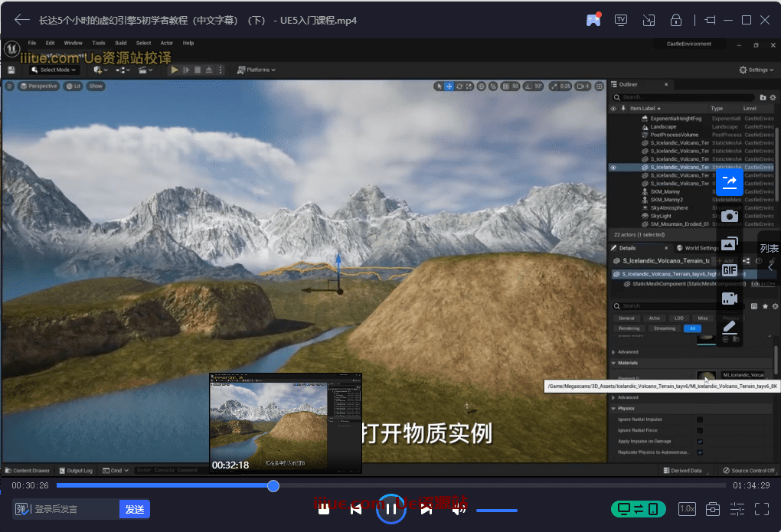The height and width of the screenshot is (532, 781).
Task: Toggle the green device switch button
Action: click(638, 509)
